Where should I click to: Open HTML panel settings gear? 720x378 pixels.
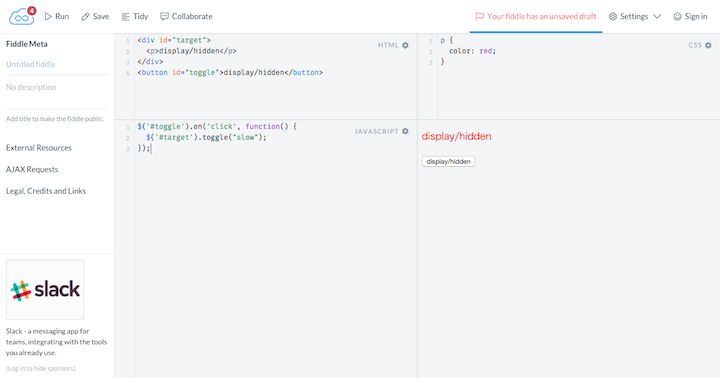(x=405, y=45)
